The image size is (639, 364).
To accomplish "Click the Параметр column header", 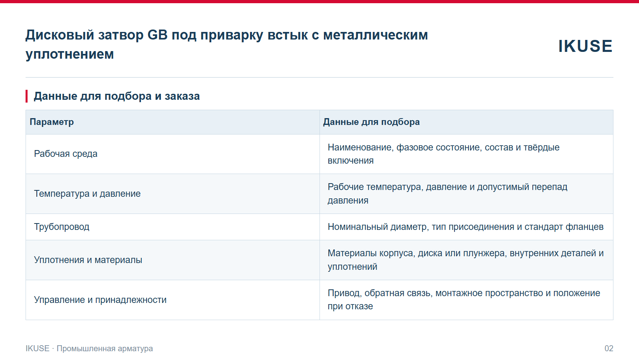I will [x=173, y=122].
